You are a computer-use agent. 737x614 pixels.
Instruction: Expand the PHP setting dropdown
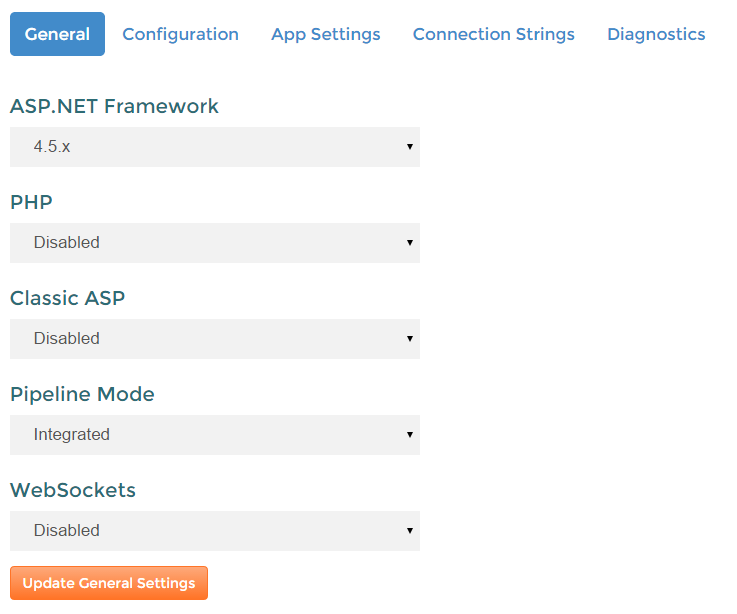click(214, 243)
